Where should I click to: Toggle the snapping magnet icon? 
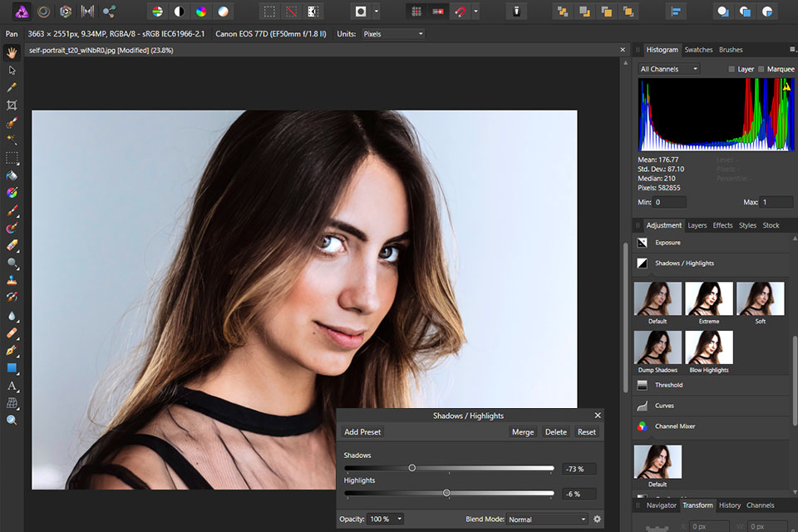point(458,12)
